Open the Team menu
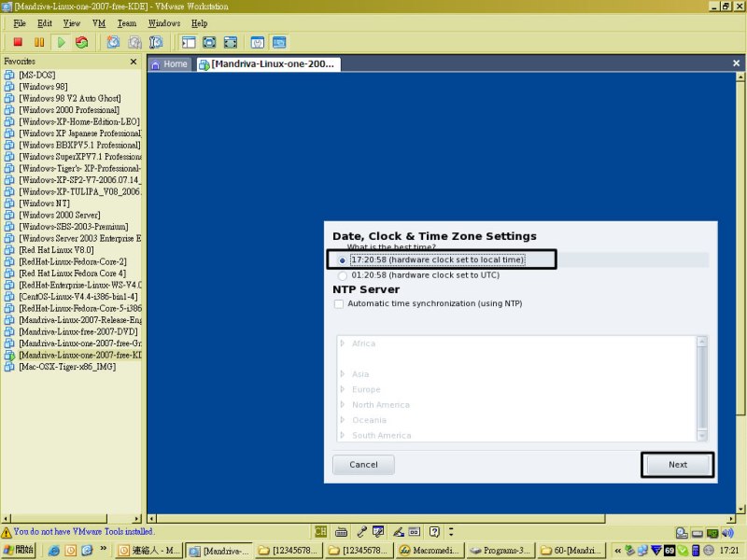This screenshot has height=560, width=747. pyautogui.click(x=127, y=23)
